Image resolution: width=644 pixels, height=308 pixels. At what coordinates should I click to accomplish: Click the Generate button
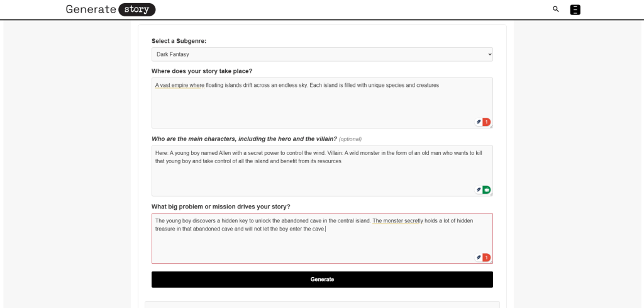[x=322, y=279]
